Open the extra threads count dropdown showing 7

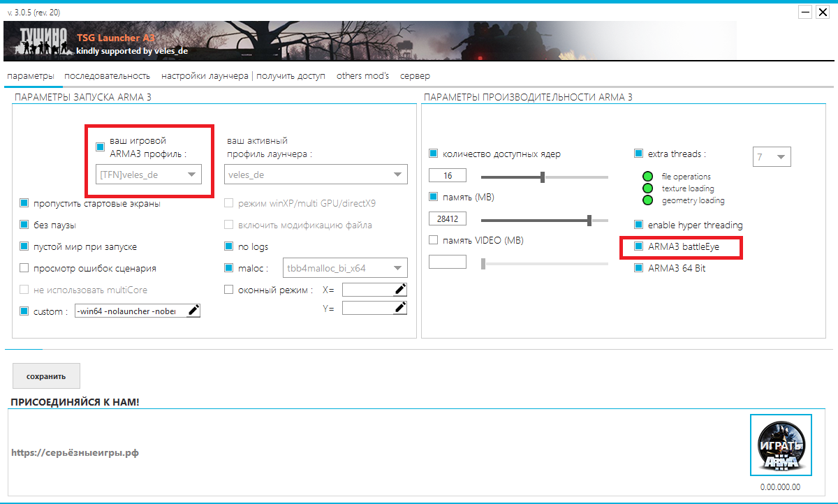click(x=772, y=157)
